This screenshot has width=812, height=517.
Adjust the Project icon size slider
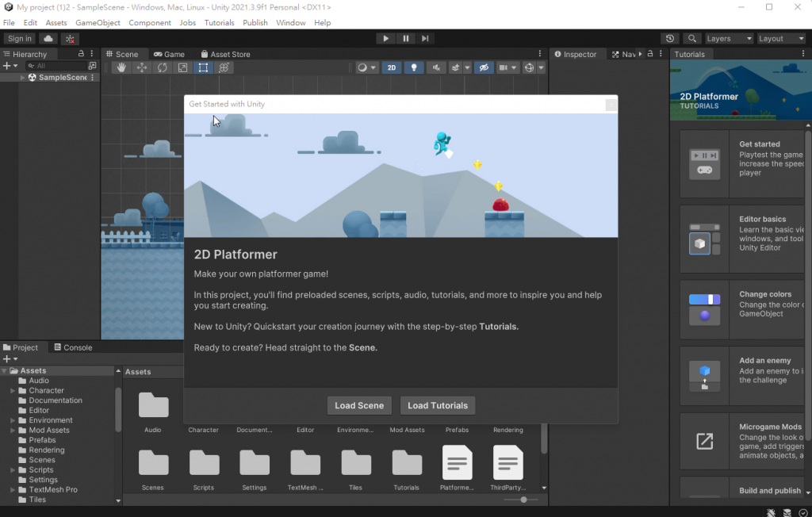click(523, 500)
